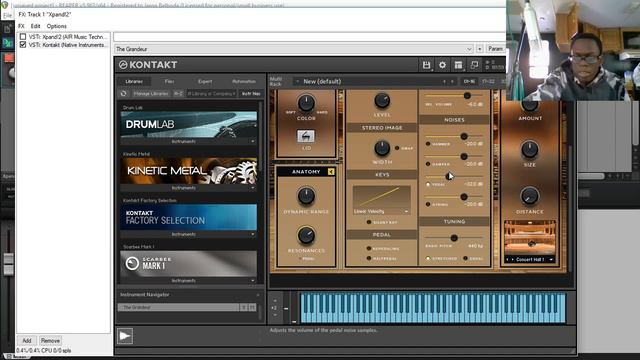This screenshot has height=360, width=640.
Task: Open the Multi Rack preset menu arrow
Action: (298, 82)
